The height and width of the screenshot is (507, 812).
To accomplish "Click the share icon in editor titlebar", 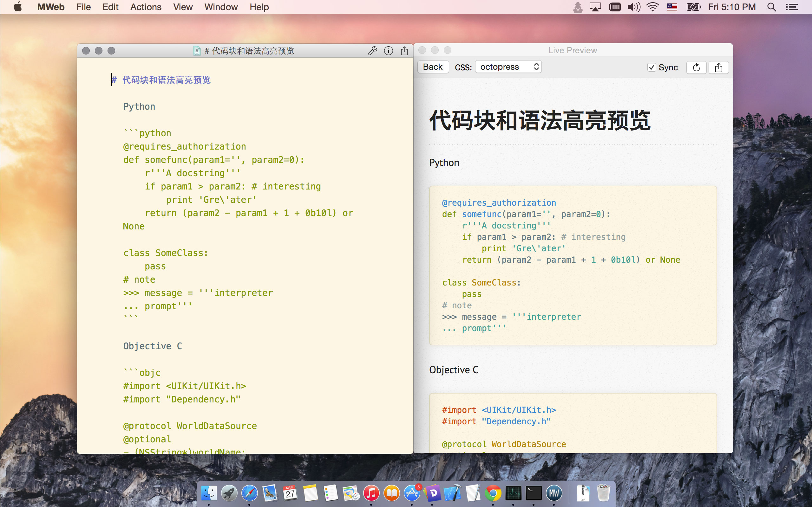I will click(404, 51).
